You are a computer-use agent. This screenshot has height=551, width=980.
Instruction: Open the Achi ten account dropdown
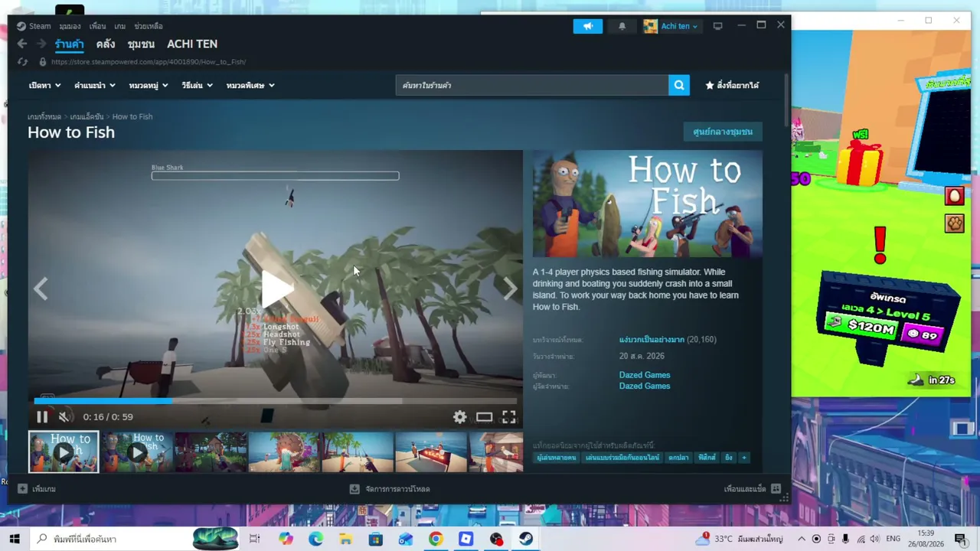click(x=671, y=26)
